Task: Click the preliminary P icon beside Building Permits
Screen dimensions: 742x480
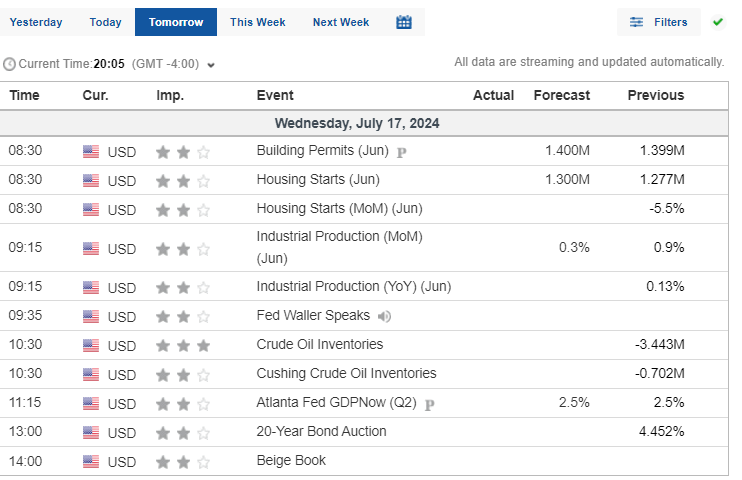Action: (401, 152)
